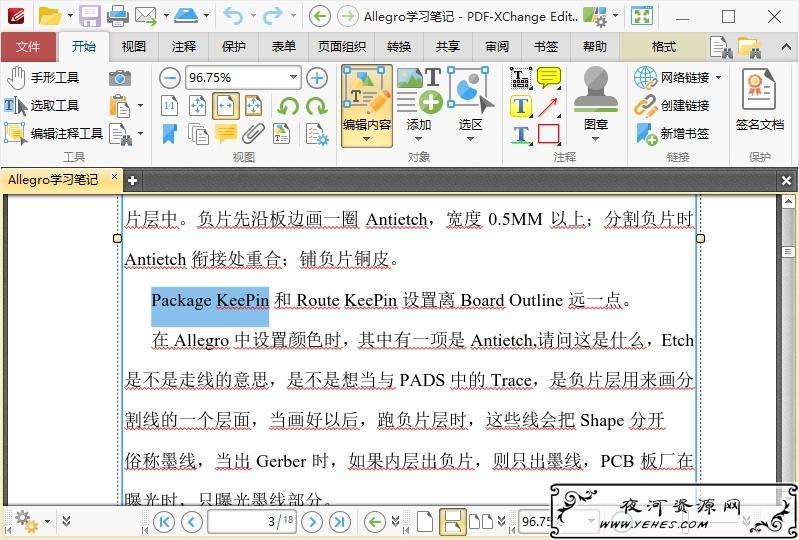Screen dimensions: 799x540
Task: Open the Comments pane icon
Action: [x=226, y=134]
